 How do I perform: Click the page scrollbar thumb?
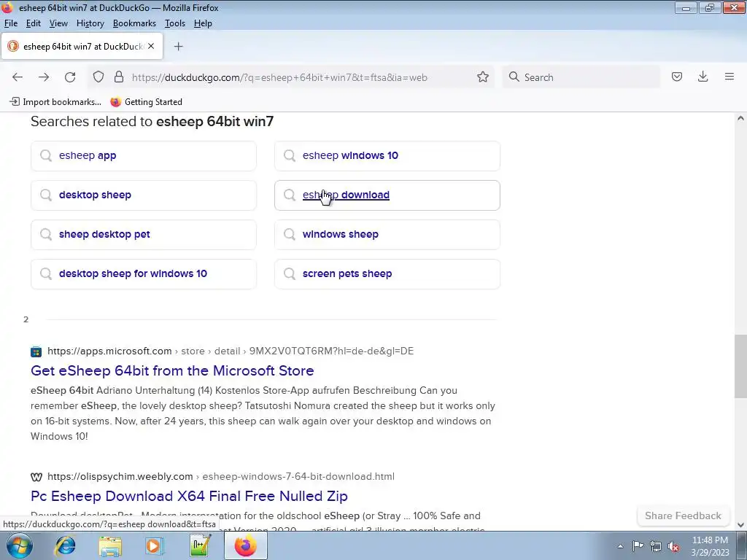tap(740, 366)
